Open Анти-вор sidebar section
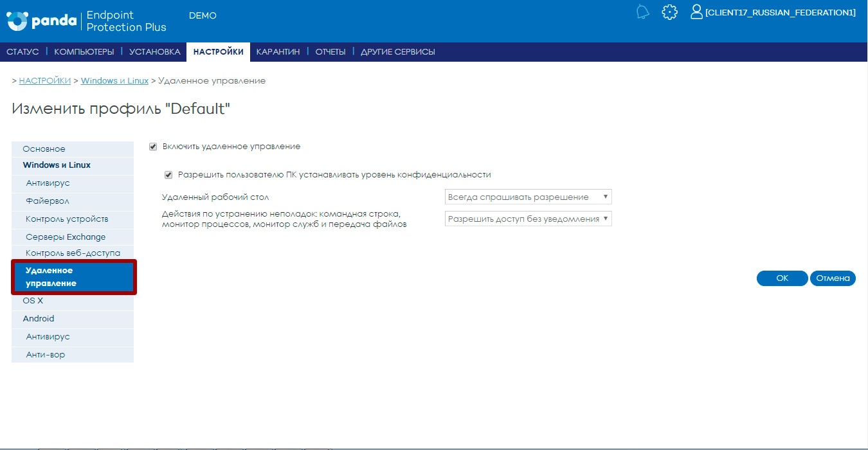Screen dimensions: 868x450 pos(73,355)
